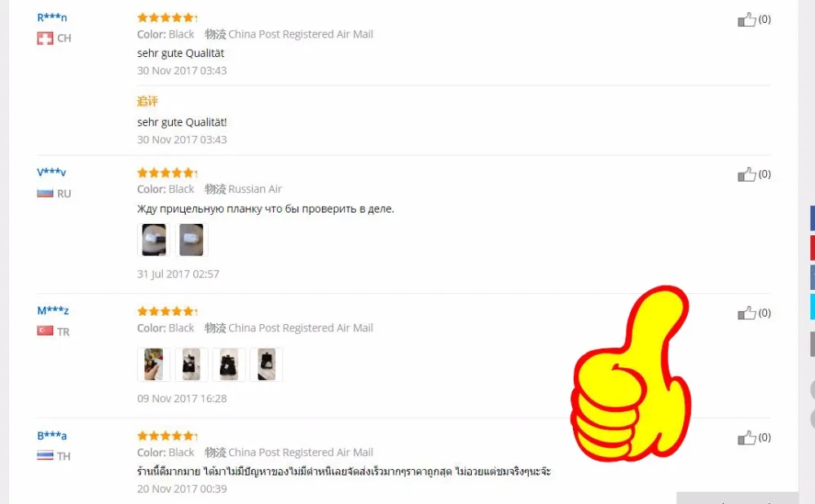Open reviewer profile B***a
The image size is (815, 504).
[52, 436]
